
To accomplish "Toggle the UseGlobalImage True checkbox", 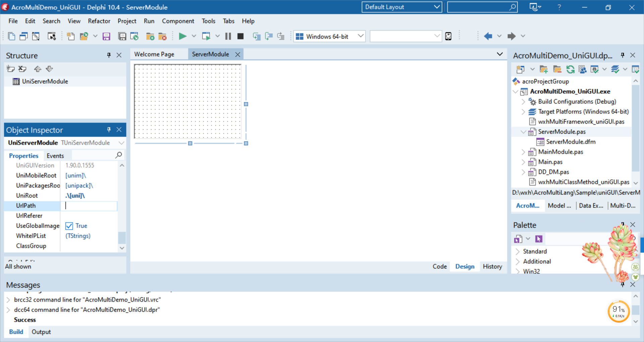I will pyautogui.click(x=69, y=226).
